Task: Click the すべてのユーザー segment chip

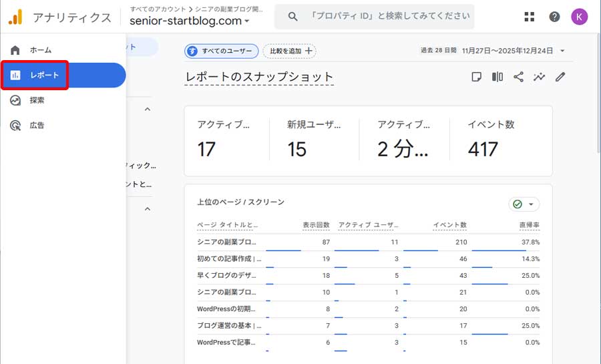Action: [222, 51]
